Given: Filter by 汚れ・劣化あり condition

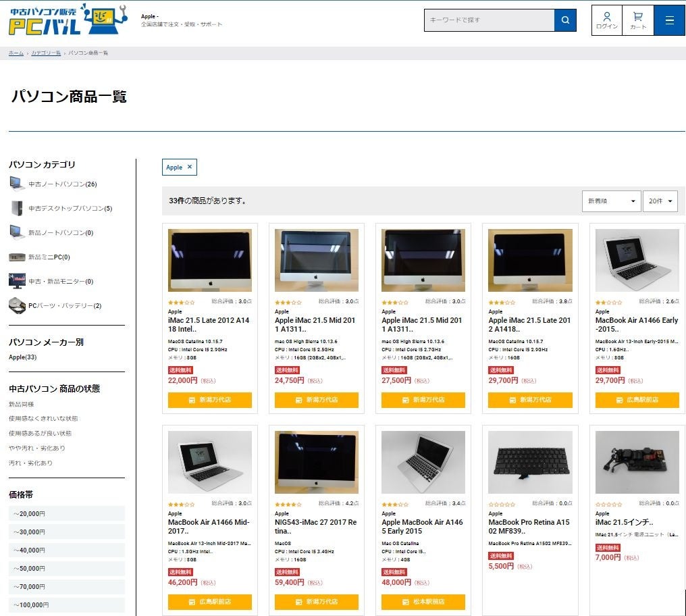Looking at the screenshot, I should [x=30, y=463].
